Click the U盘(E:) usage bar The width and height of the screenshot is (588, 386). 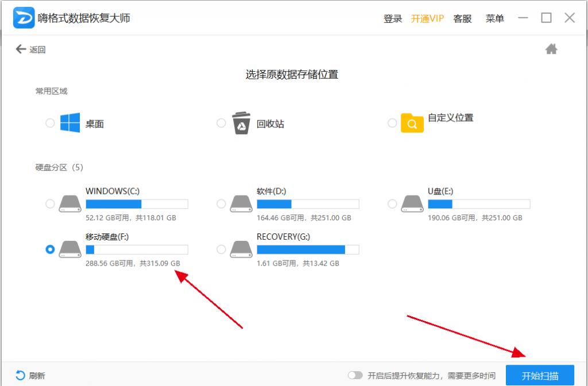[x=479, y=204]
